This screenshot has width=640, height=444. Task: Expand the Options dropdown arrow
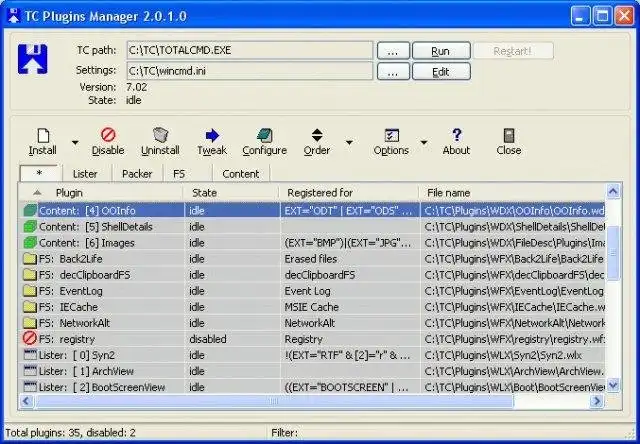tap(424, 142)
